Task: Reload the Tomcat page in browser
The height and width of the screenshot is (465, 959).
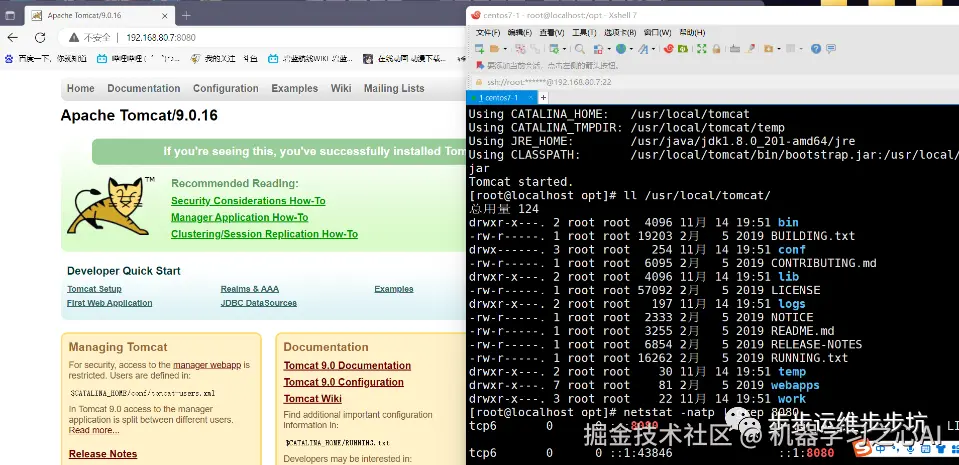Action: [x=40, y=37]
